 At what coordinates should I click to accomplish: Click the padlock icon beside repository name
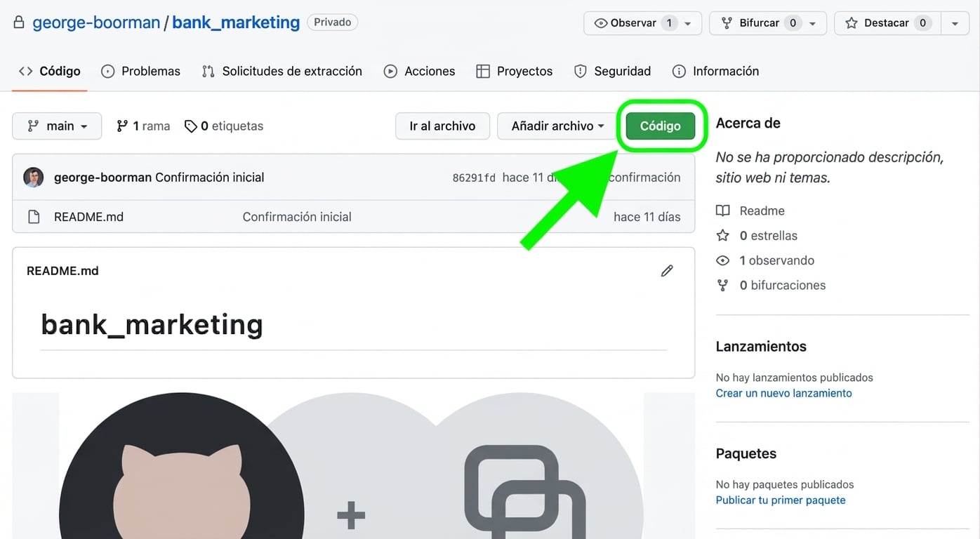pyautogui.click(x=19, y=22)
